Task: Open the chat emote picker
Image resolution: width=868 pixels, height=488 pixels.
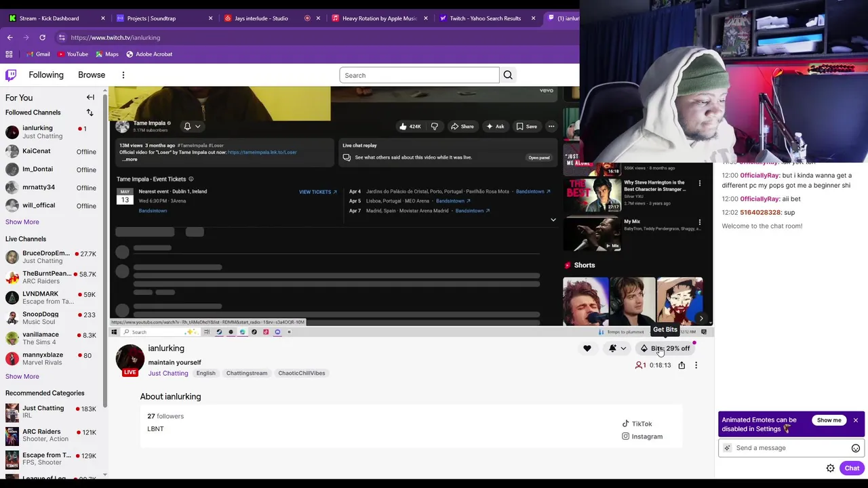Action: point(856,448)
